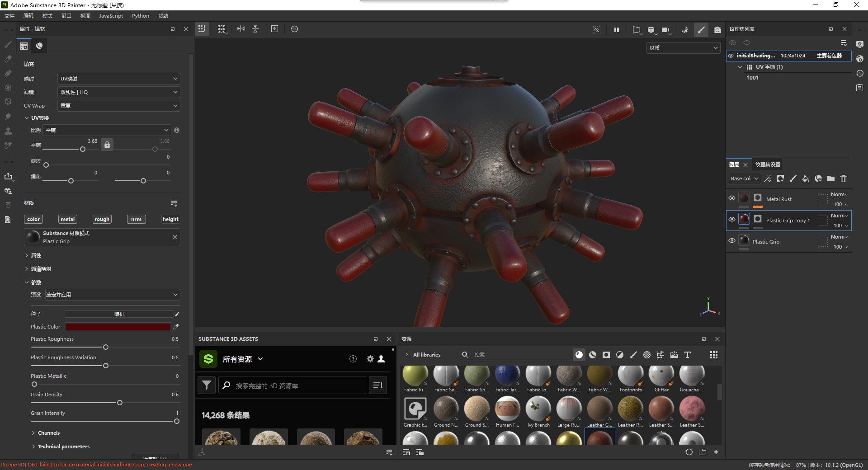Toggle the color channel button

(33, 219)
